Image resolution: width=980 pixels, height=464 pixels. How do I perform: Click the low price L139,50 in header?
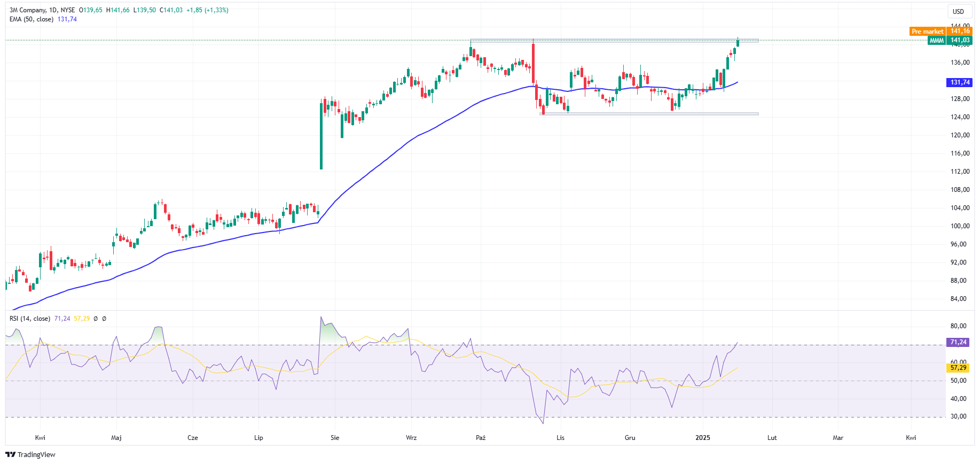(x=145, y=10)
